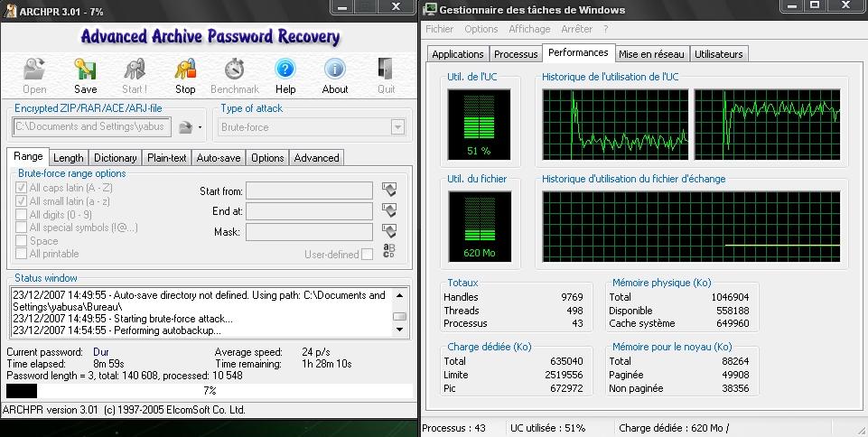868x437 pixels.
Task: Click the Time remaining value 1h 28m 10s
Action: (326, 364)
